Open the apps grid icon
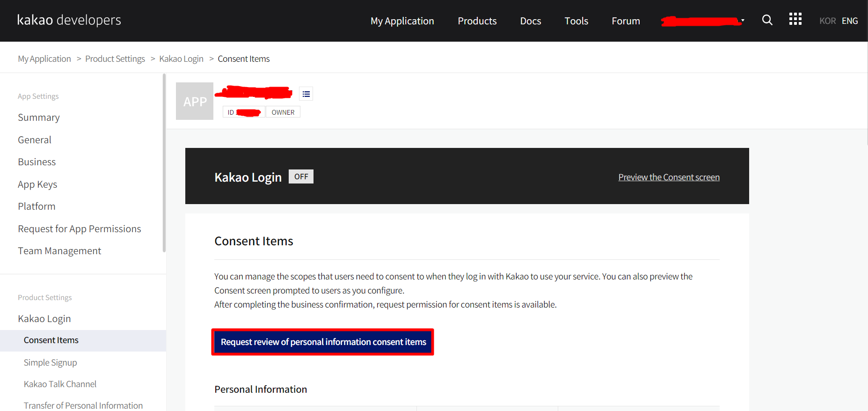 795,19
